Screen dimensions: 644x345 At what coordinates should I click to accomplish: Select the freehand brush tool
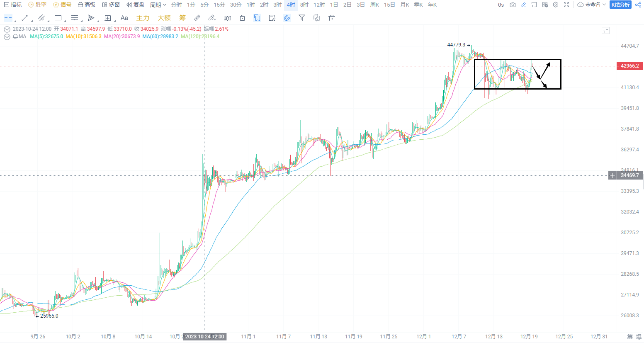coord(212,18)
